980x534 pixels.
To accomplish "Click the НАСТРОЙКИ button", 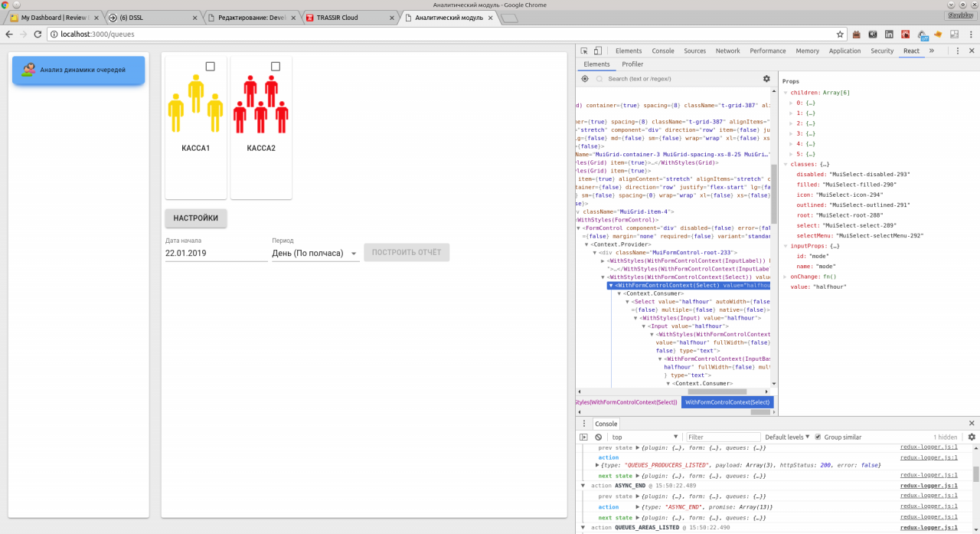I will (x=196, y=218).
